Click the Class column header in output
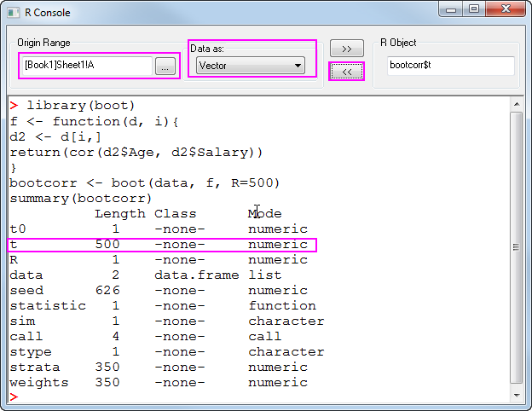The width and height of the screenshot is (532, 411). pos(175,213)
